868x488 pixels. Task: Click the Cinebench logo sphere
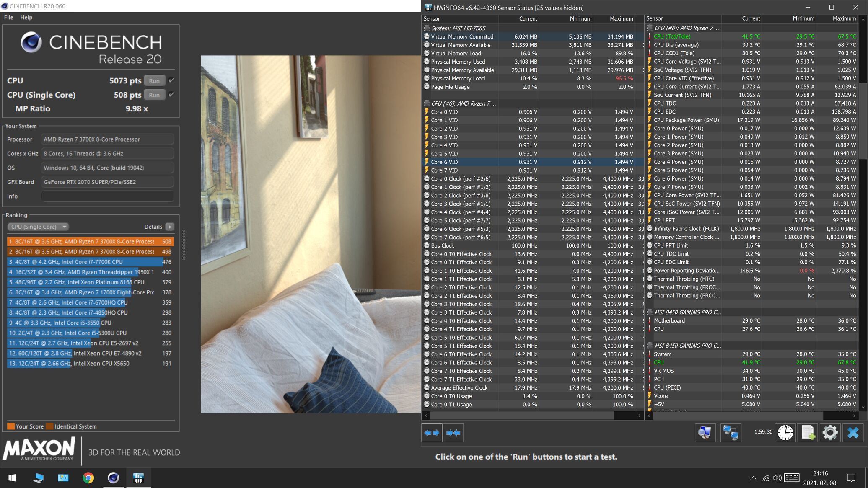pyautogui.click(x=31, y=42)
